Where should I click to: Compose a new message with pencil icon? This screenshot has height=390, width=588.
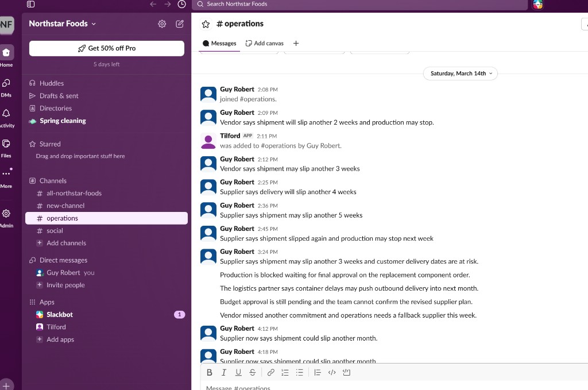click(180, 24)
